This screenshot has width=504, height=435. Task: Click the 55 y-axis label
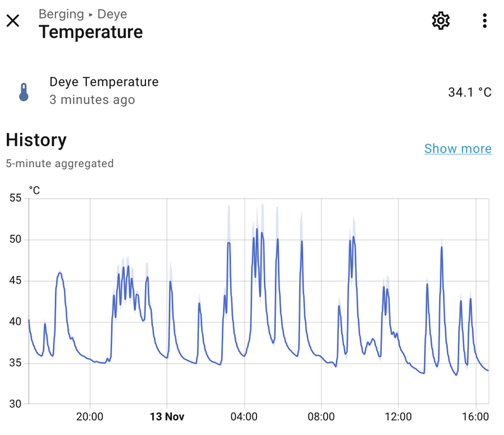(x=14, y=198)
